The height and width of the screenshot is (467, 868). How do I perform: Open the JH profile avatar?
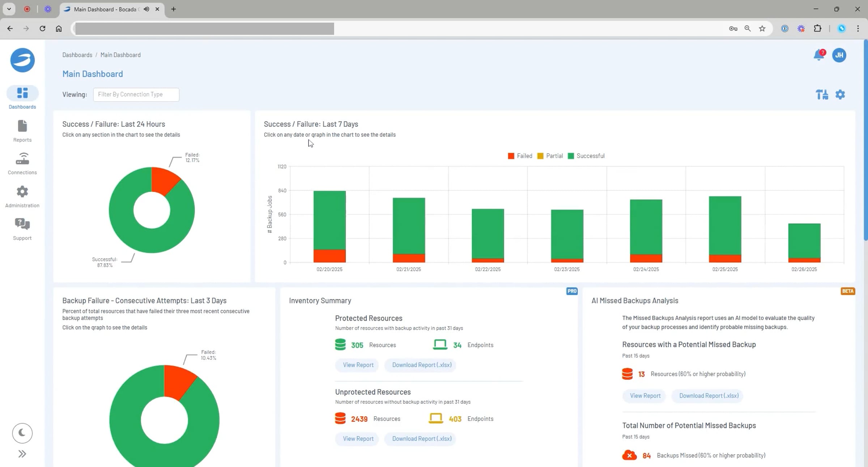pos(839,55)
